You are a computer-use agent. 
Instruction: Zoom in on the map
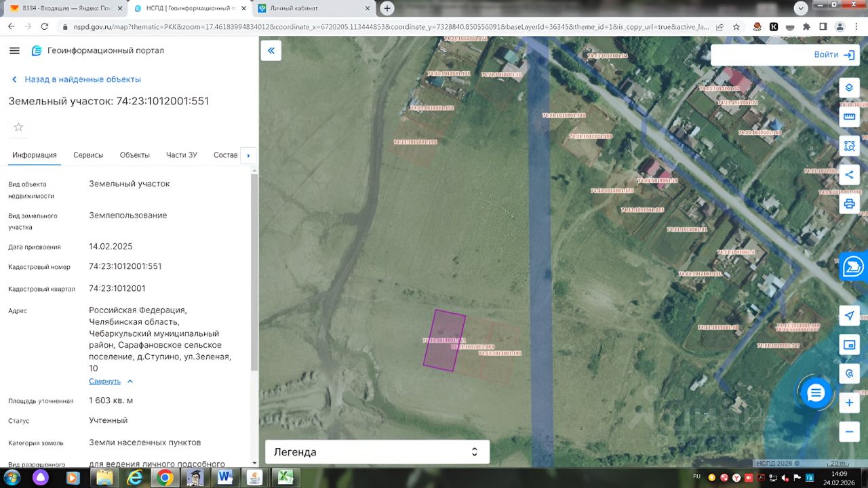click(x=849, y=403)
